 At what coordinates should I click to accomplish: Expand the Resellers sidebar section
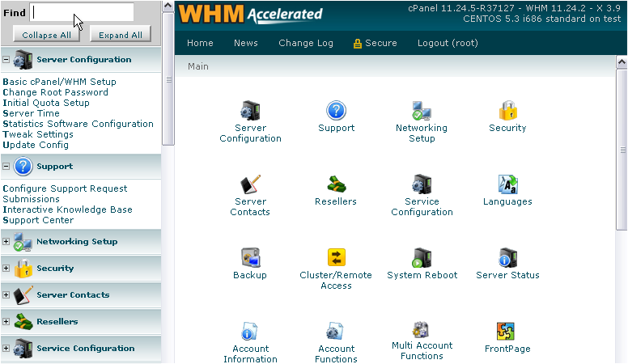6,322
